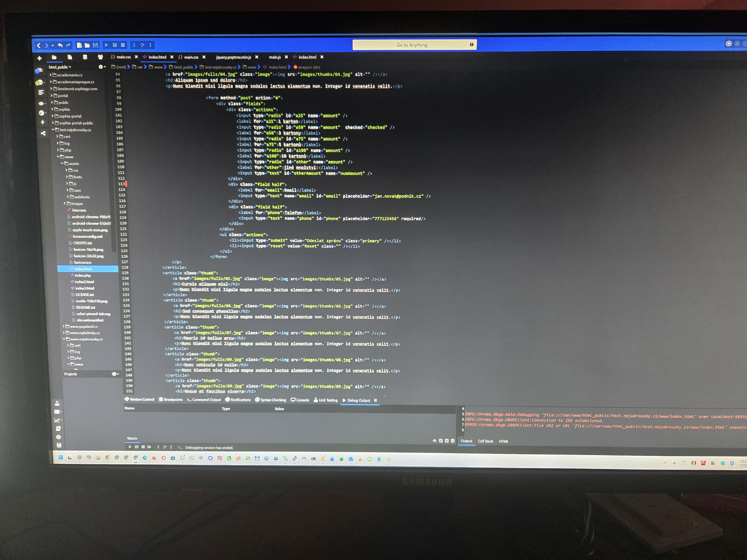
Task: Click the lightning bolt sidebar icon
Action: tap(43, 122)
